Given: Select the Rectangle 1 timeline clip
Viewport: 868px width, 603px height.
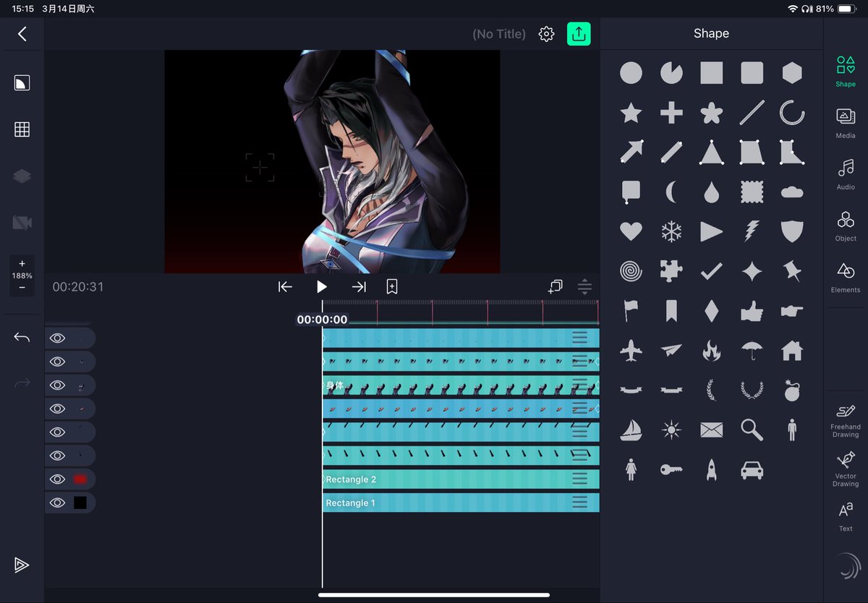Looking at the screenshot, I should point(461,502).
